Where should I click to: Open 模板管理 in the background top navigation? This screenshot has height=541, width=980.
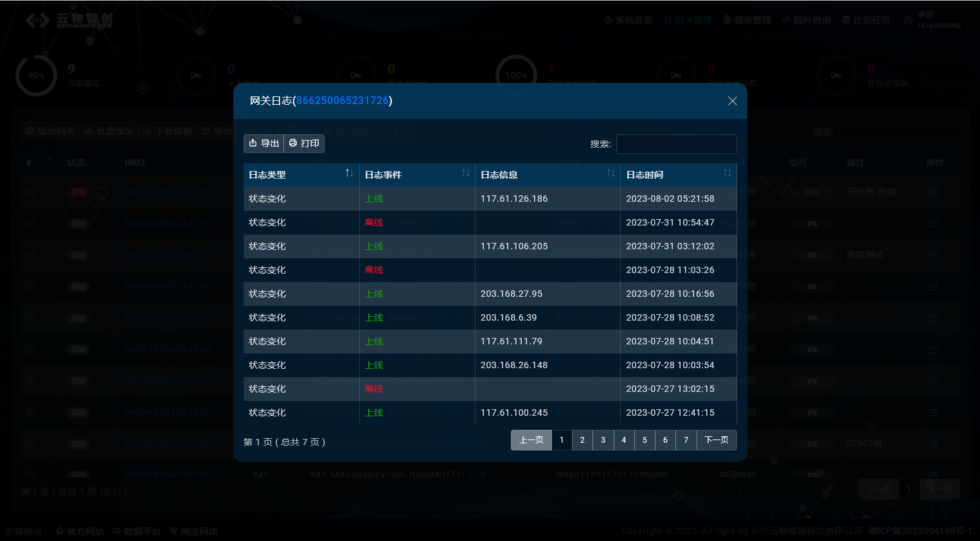pos(747,20)
